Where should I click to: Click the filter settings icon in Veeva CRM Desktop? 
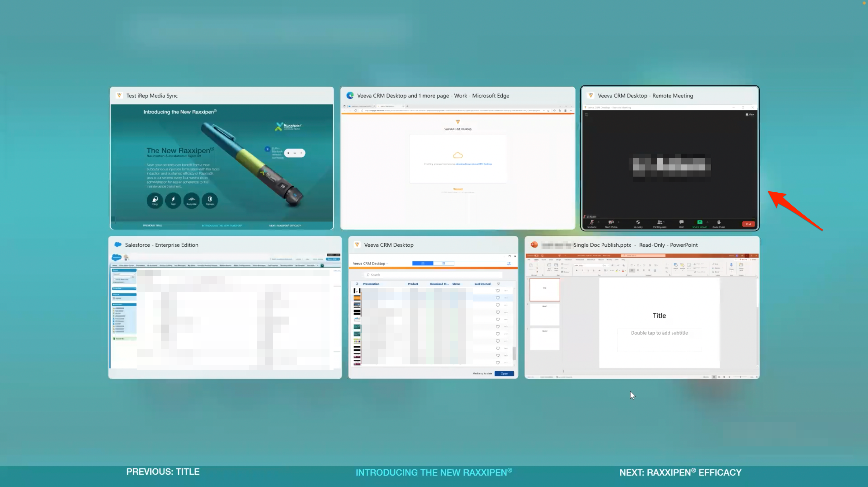(509, 264)
